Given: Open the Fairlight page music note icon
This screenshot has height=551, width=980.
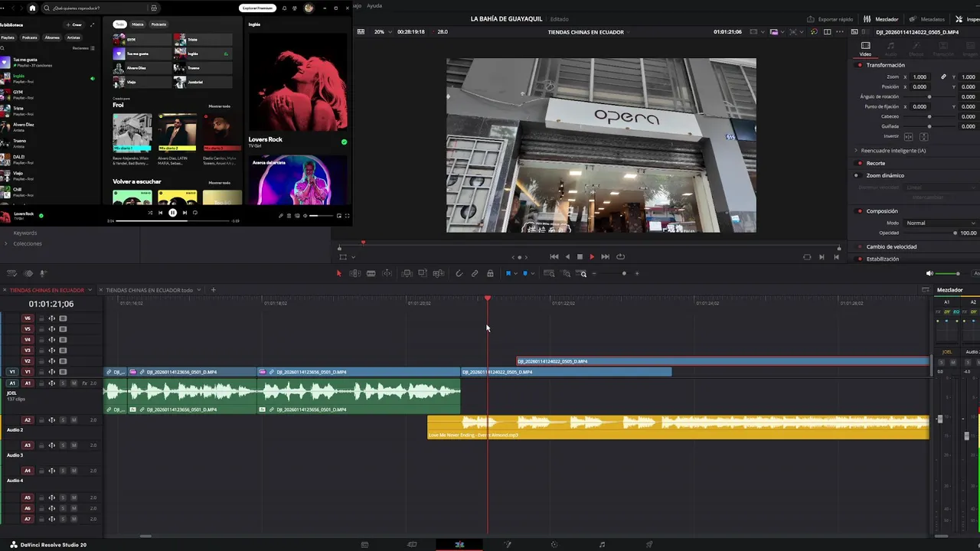Looking at the screenshot, I should [602, 545].
